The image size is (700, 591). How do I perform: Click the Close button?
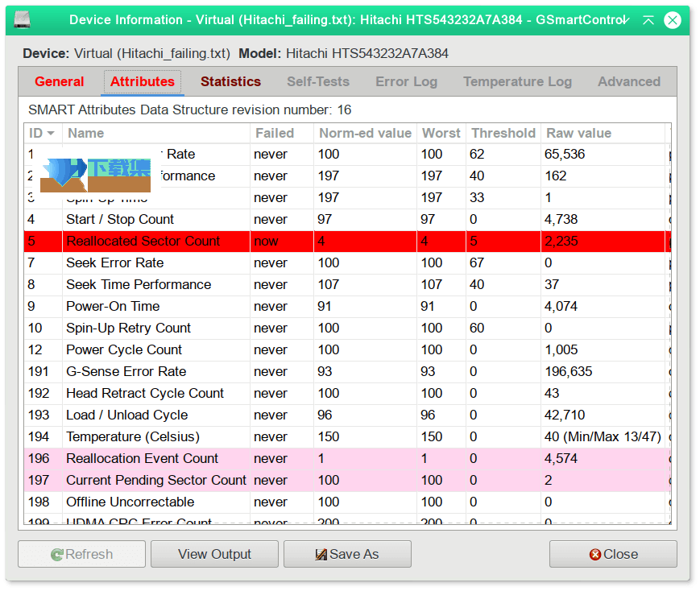pyautogui.click(x=613, y=555)
